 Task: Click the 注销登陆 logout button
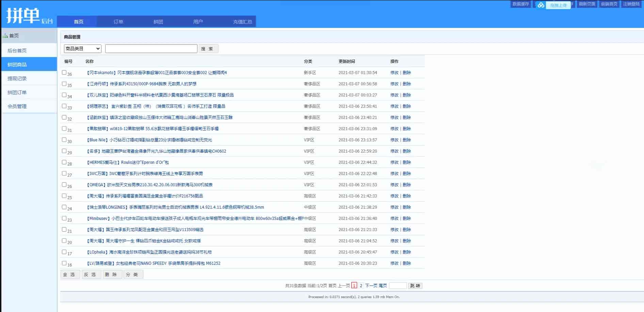pyautogui.click(x=631, y=4)
